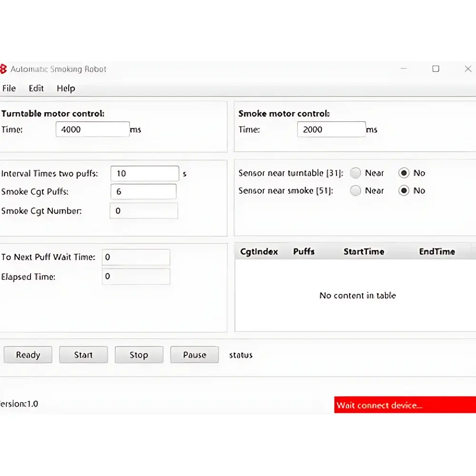Select Near for Sensor near turntable

[x=356, y=173]
